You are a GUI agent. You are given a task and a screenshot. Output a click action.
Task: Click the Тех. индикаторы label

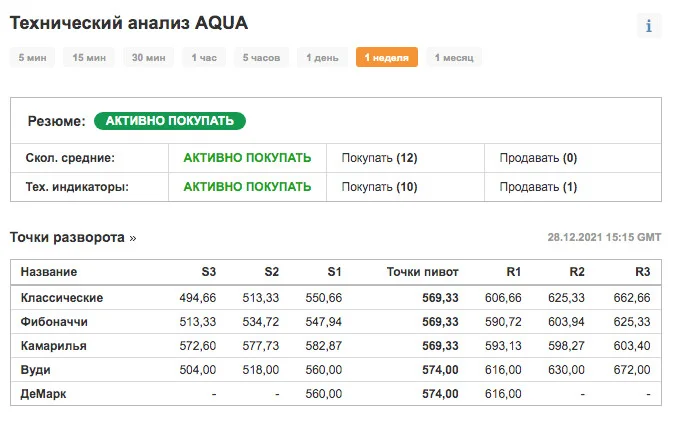click(77, 187)
